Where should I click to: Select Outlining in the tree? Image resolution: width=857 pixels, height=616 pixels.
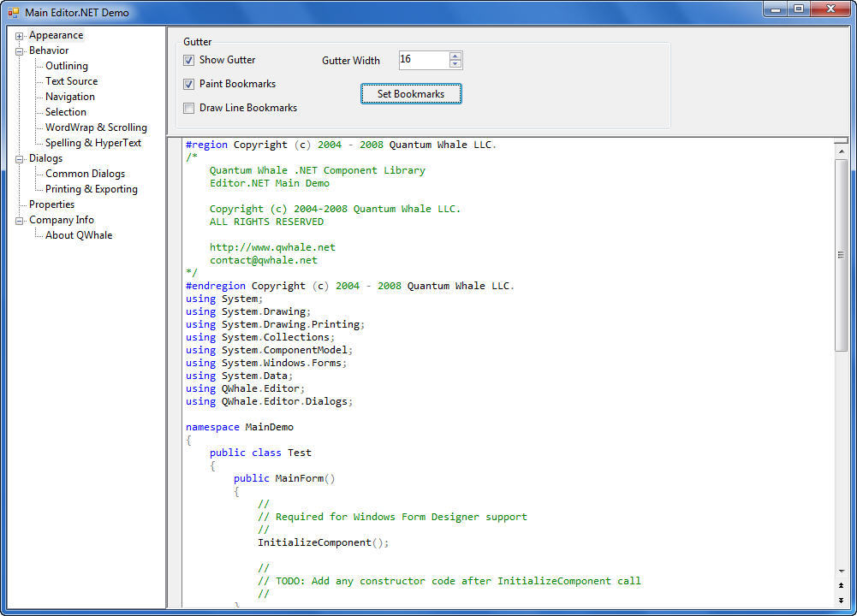[67, 66]
